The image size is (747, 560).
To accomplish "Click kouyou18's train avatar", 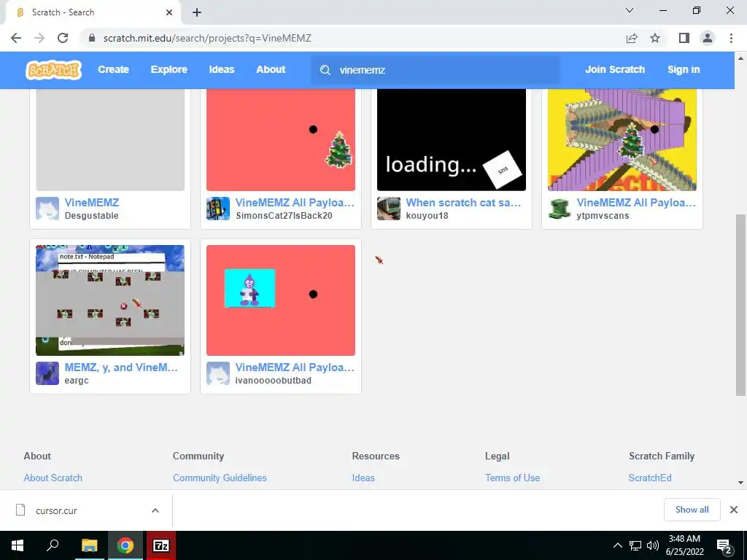I will click(x=389, y=209).
